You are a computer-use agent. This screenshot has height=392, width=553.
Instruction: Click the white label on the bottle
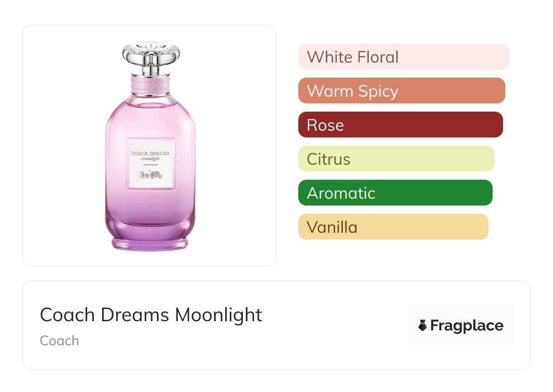click(150, 163)
